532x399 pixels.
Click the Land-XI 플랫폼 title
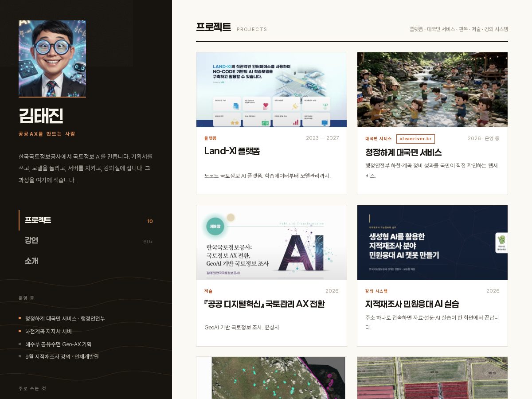(x=232, y=151)
